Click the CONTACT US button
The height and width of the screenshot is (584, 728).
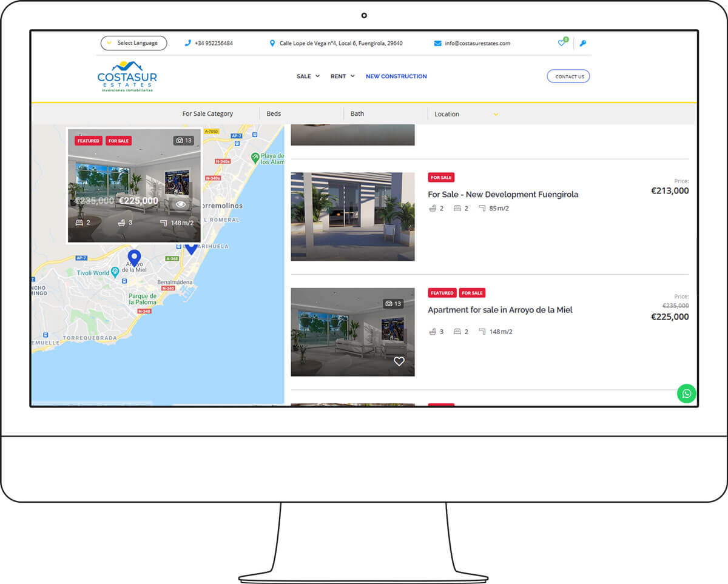pyautogui.click(x=568, y=76)
